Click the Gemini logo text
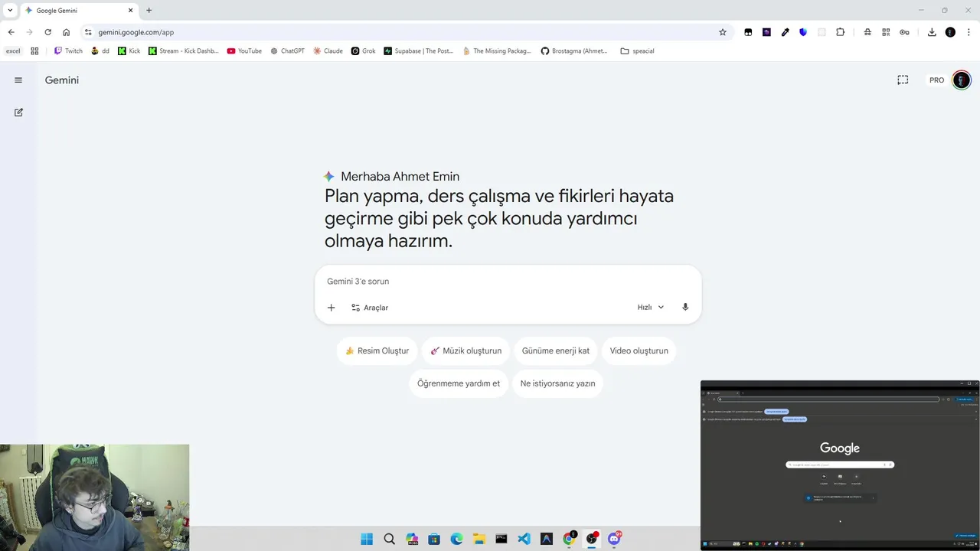 coord(62,80)
